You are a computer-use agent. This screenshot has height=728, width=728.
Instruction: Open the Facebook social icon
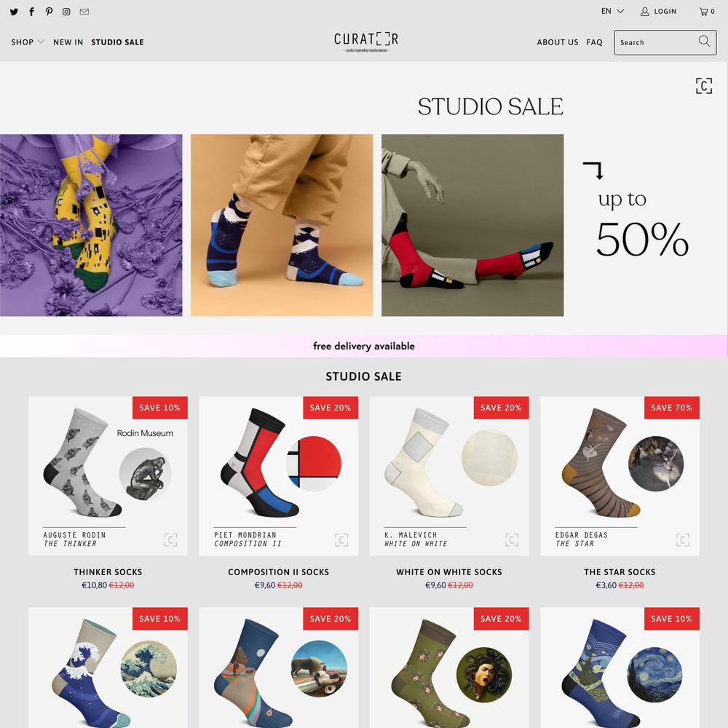coord(31,12)
